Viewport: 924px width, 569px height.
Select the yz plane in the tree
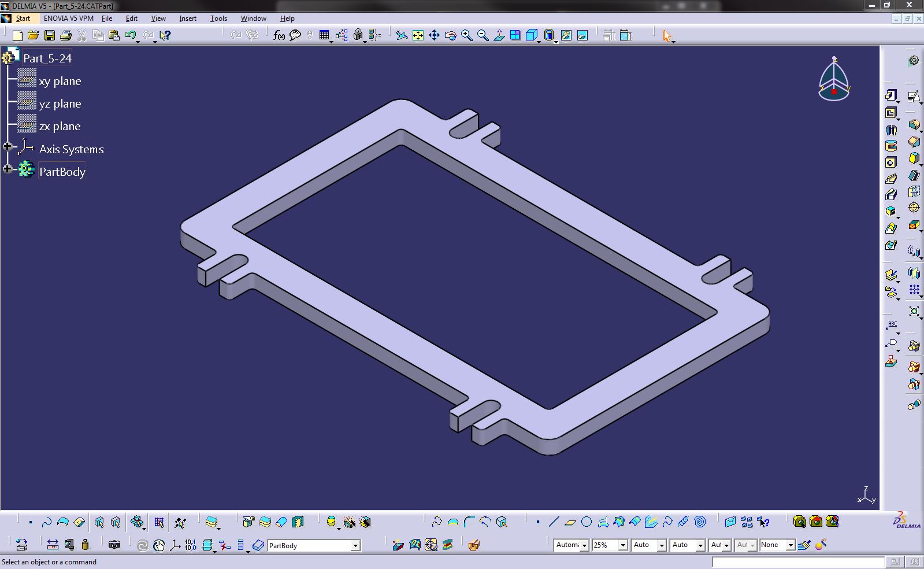pos(60,104)
